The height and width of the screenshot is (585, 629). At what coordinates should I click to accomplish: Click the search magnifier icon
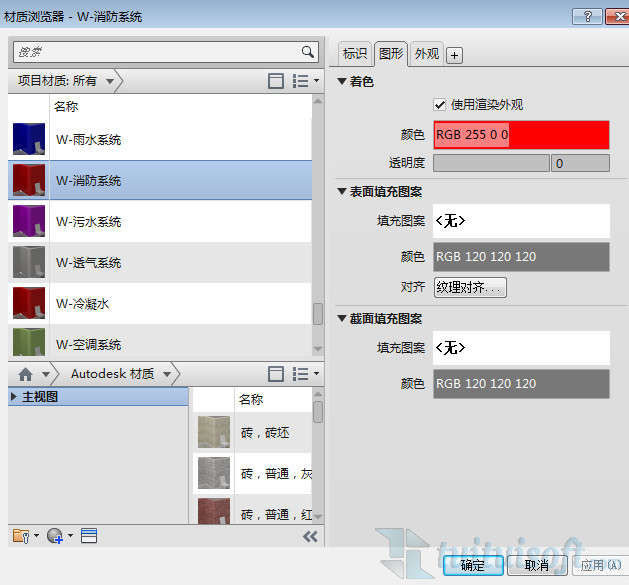tap(308, 51)
